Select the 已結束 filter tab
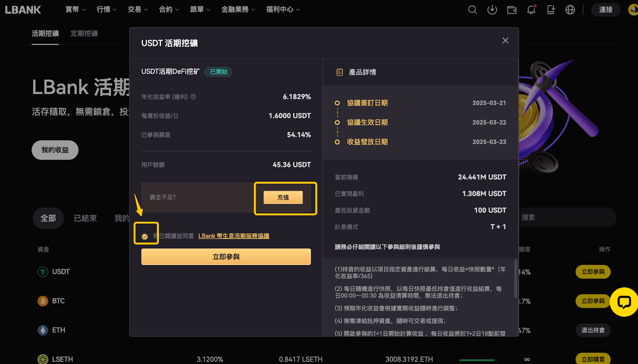The image size is (638, 364). (85, 218)
